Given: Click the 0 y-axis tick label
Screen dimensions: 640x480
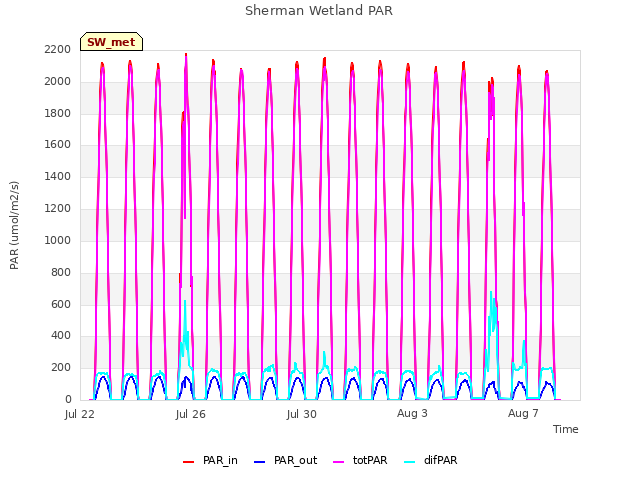Looking at the screenshot, I should point(68,399).
